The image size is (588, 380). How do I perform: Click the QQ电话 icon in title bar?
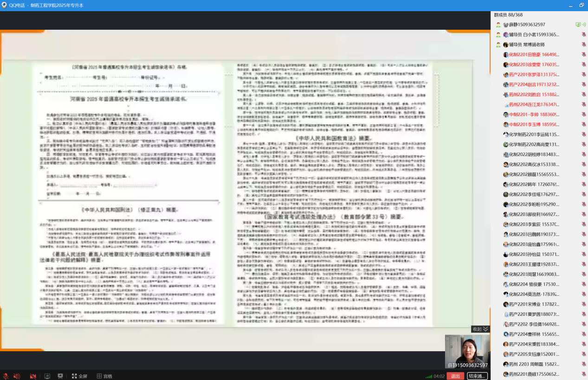tap(4, 5)
